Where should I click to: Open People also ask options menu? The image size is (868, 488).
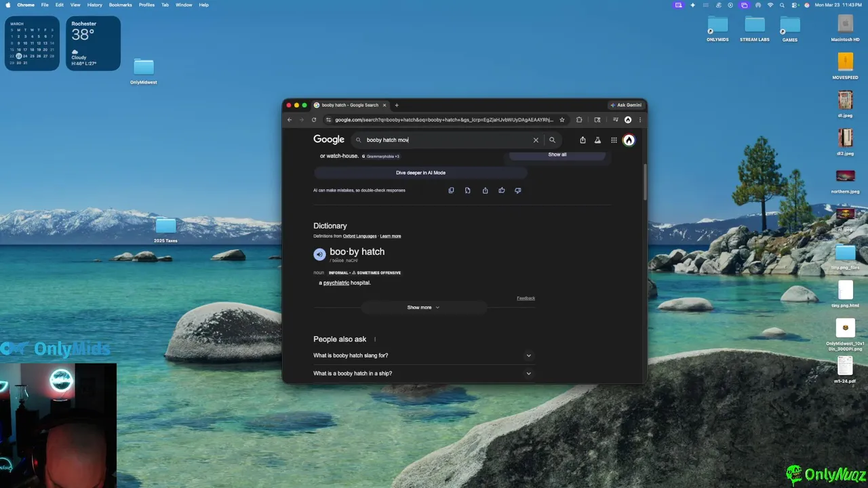pos(374,340)
